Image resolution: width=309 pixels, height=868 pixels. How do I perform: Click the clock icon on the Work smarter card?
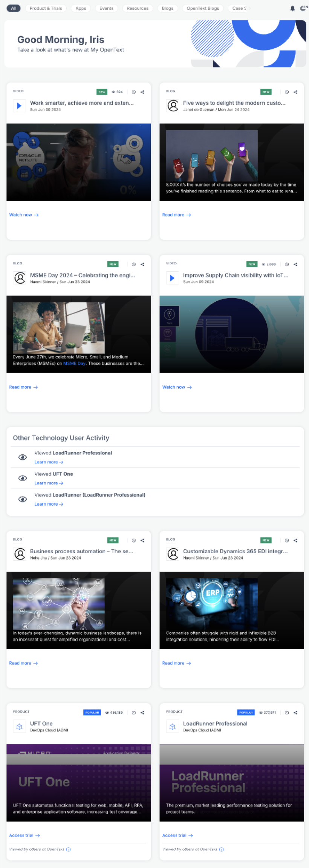point(134,92)
